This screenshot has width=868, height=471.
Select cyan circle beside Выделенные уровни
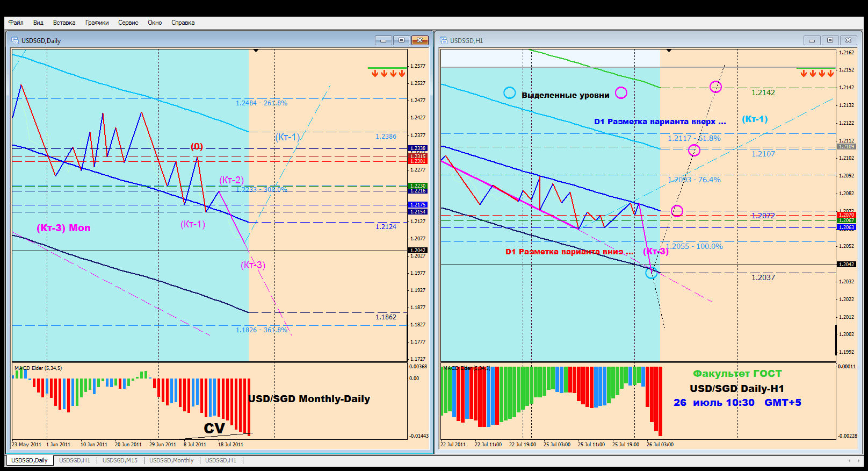pos(509,92)
